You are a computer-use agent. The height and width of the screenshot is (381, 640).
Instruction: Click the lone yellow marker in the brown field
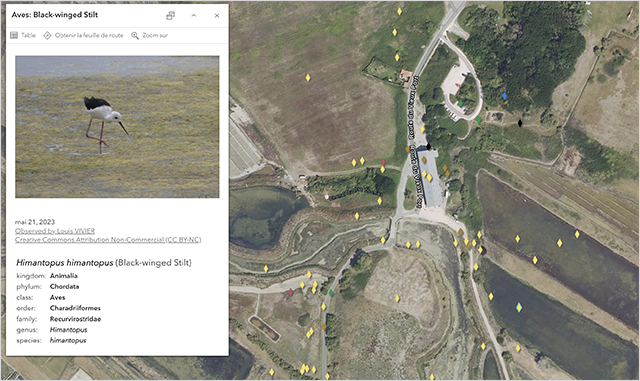(x=308, y=78)
